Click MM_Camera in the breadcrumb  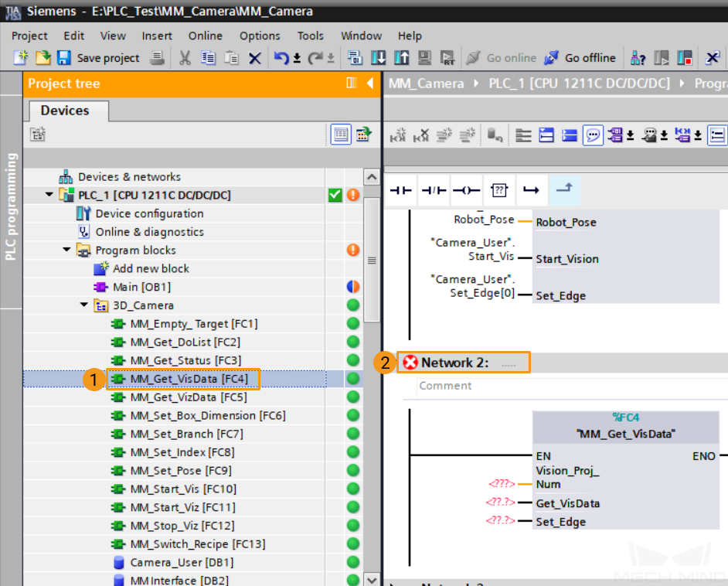click(427, 83)
